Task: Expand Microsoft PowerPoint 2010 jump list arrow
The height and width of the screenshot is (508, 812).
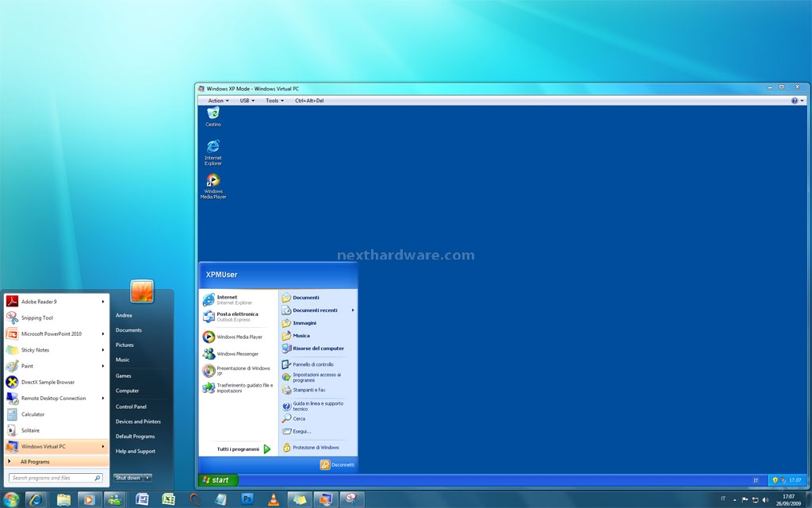Action: coord(103,334)
